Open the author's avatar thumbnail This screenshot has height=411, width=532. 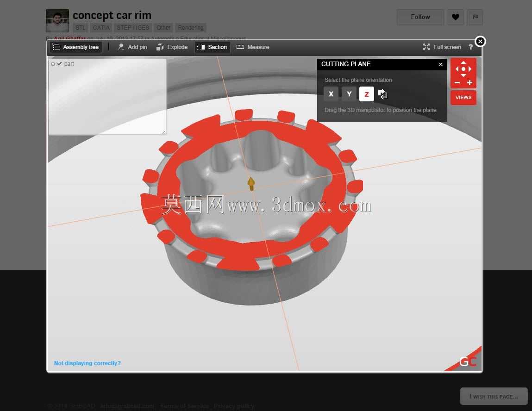pyautogui.click(x=57, y=21)
